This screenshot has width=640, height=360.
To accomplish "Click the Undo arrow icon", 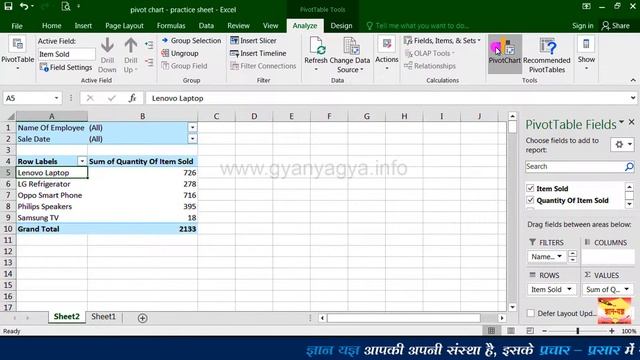I will click(24, 6).
